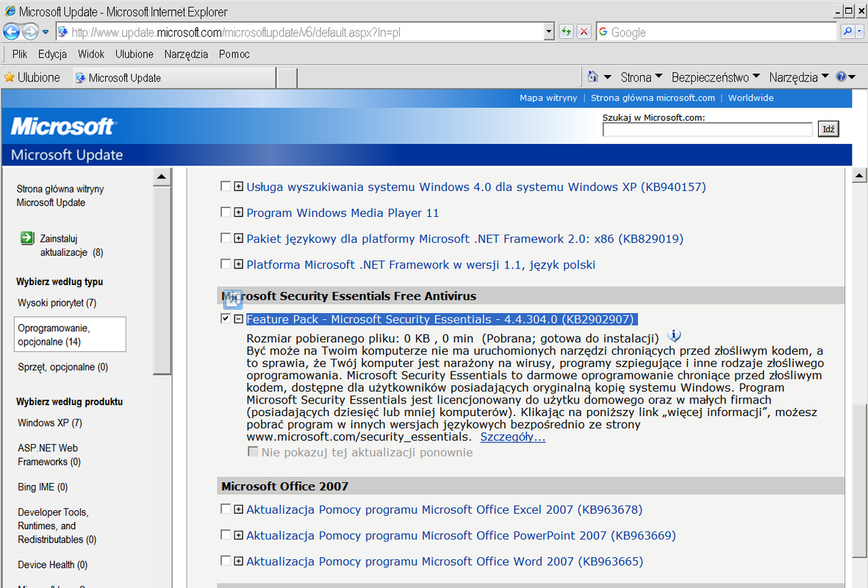Expand details for KB829019 language pack

239,239
